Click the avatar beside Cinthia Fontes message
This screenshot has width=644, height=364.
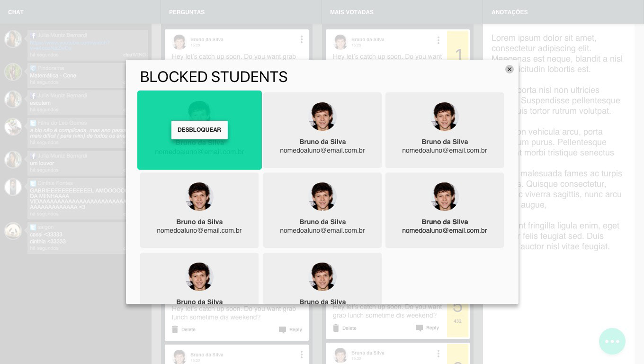pos(13,187)
